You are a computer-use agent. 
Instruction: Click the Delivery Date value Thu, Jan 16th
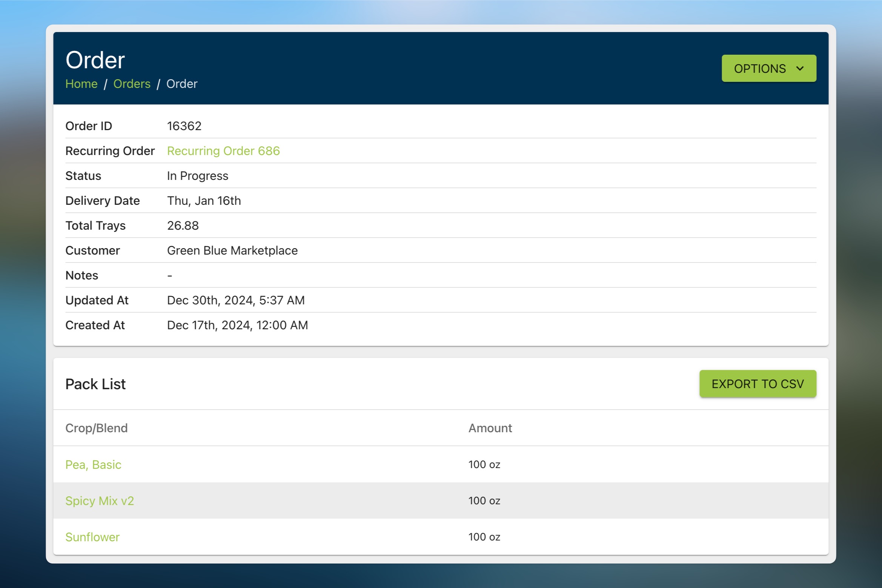(204, 200)
